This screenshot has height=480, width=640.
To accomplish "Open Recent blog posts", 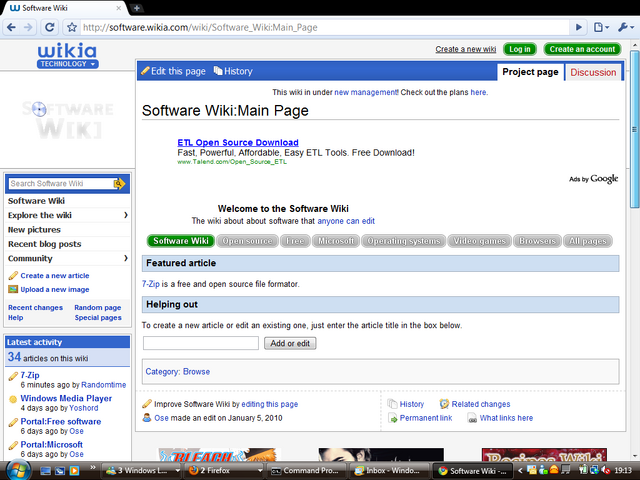I will click(44, 244).
